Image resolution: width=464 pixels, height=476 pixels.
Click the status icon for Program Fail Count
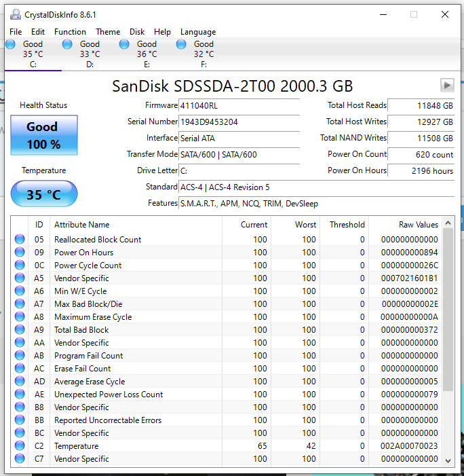(x=20, y=356)
